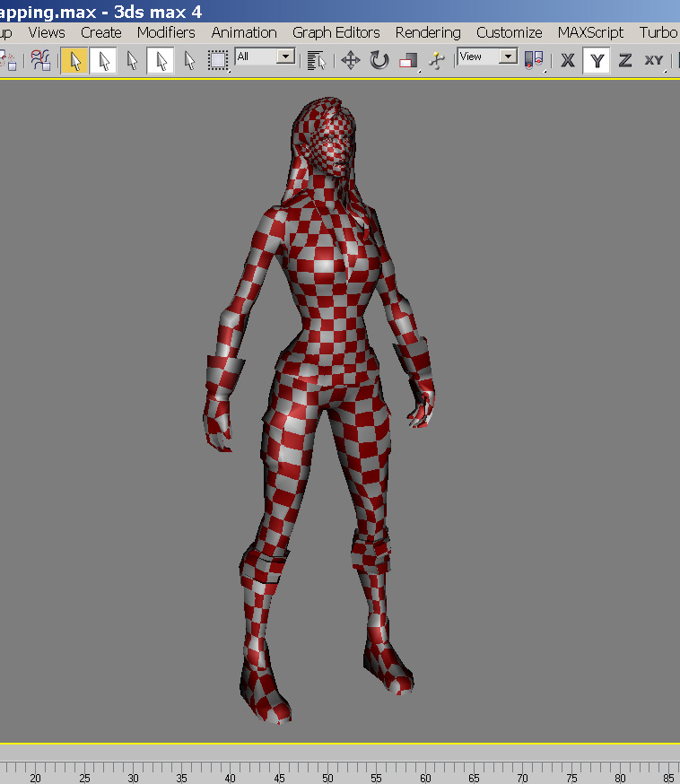Viewport: 680px width, 784px height.
Task: Click the Bind to Space Warp icon
Action: click(x=40, y=61)
